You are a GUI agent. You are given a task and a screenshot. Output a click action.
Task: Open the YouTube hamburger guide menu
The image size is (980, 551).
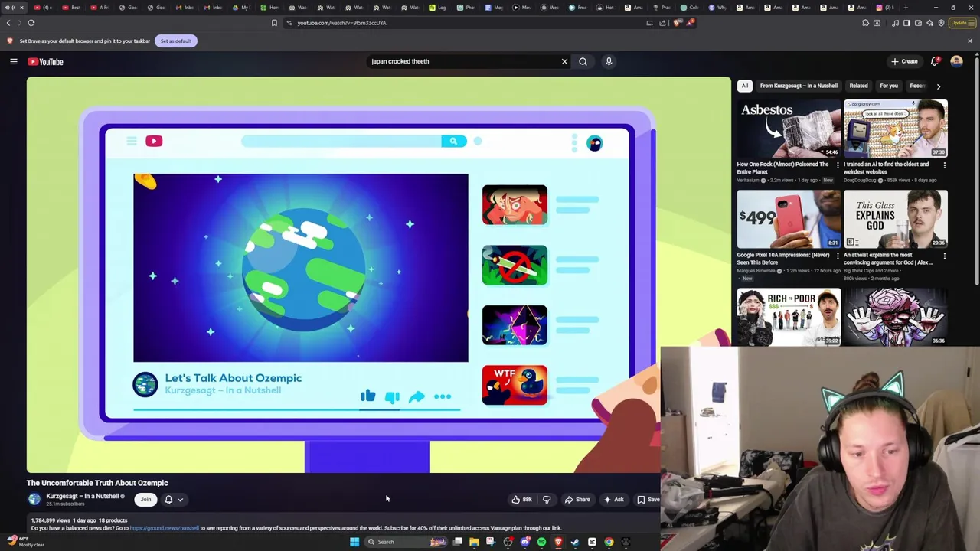(x=14, y=61)
